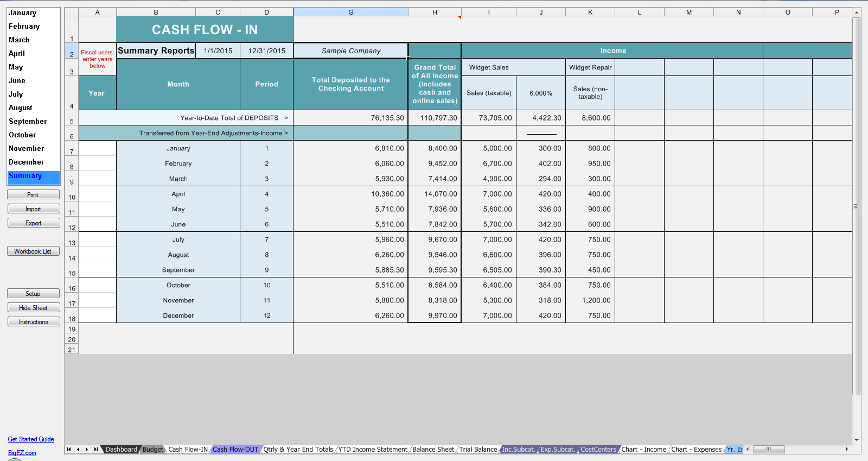Screen dimensions: 868x461
Task: Open the October month sheet
Action: (x=33, y=135)
